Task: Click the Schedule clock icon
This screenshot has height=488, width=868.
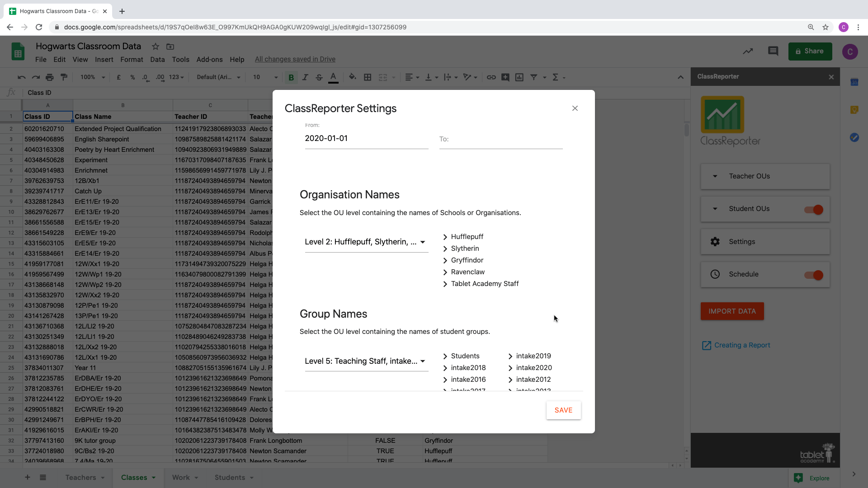Action: pos(715,274)
